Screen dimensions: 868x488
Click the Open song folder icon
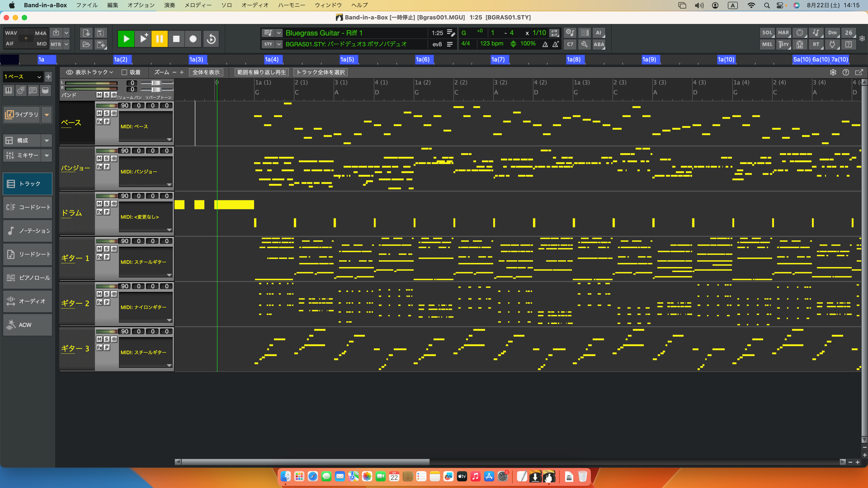click(86, 44)
